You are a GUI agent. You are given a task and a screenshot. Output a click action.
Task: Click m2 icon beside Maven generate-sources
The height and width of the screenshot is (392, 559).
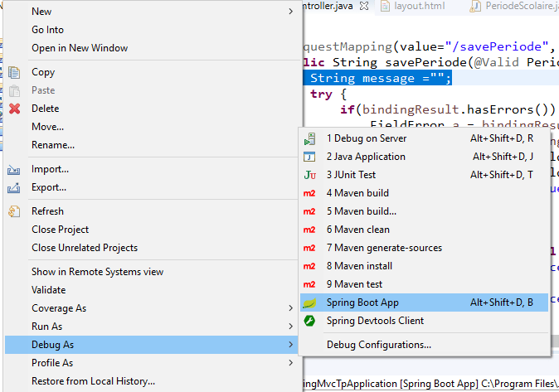pyautogui.click(x=309, y=248)
